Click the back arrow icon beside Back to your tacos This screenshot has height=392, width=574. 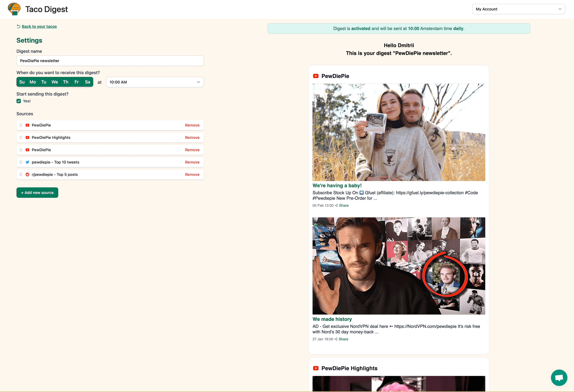tap(19, 26)
